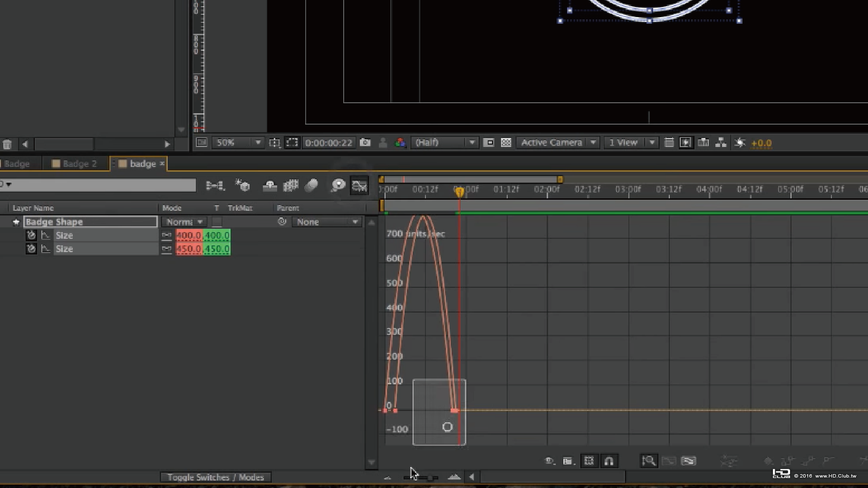The height and width of the screenshot is (488, 868).
Task: Click the 0:00:00:22 current time display
Action: 328,143
